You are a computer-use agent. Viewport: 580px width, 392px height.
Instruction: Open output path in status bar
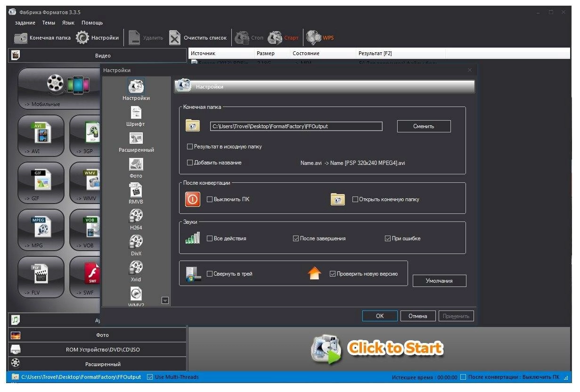(x=76, y=377)
